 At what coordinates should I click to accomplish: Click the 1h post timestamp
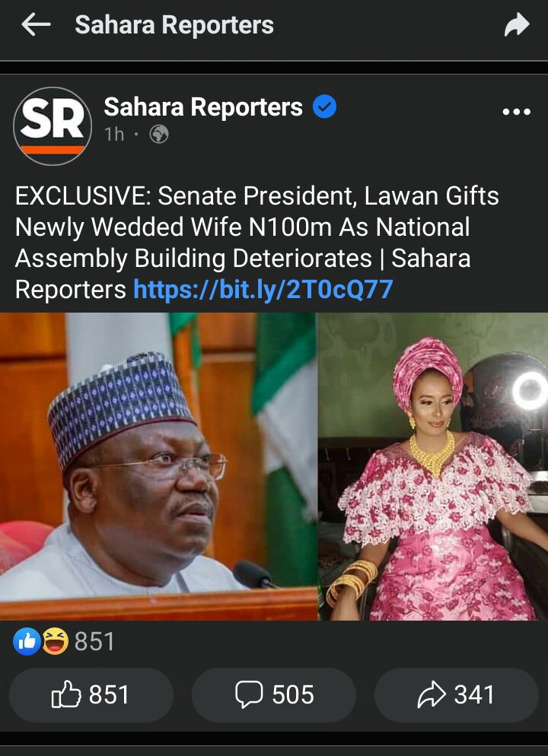click(114, 135)
